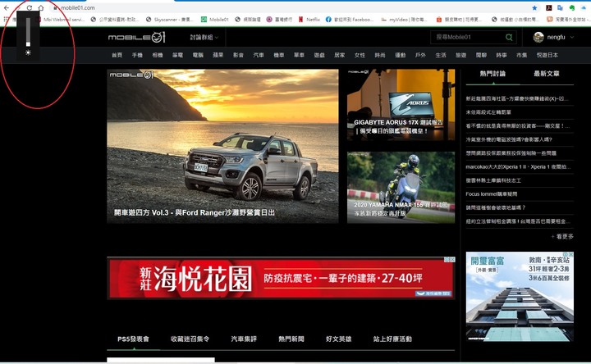Select 好文英雄 tab
This screenshot has height=364, width=591.
338,339
